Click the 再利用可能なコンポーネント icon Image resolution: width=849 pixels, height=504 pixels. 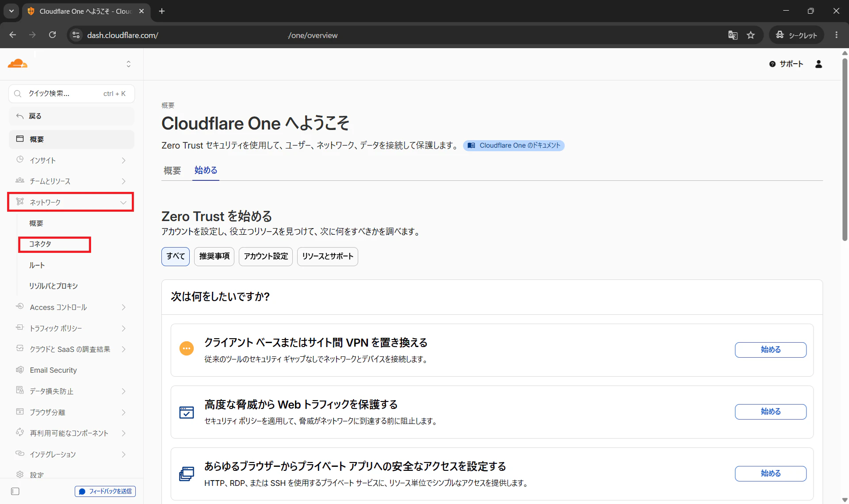[20, 432]
